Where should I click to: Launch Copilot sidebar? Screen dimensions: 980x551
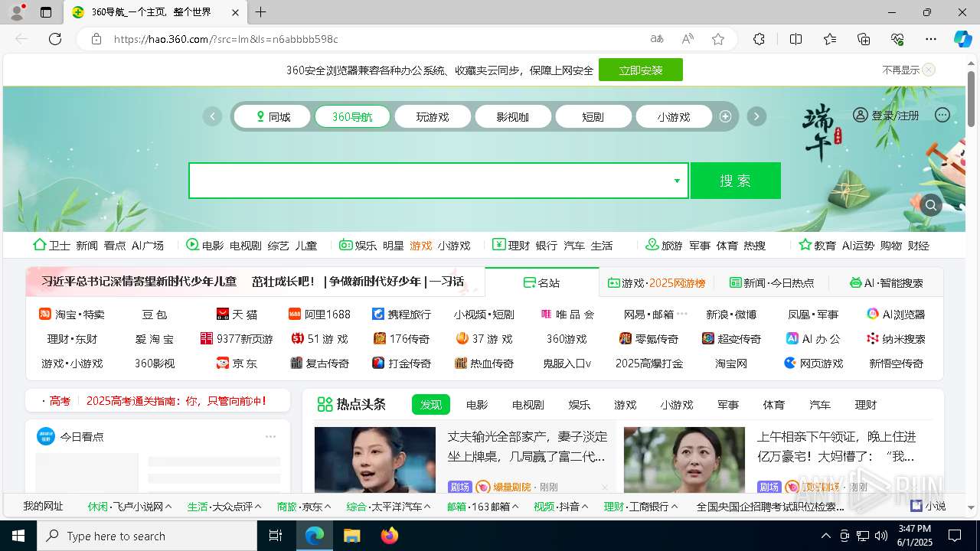click(x=962, y=39)
